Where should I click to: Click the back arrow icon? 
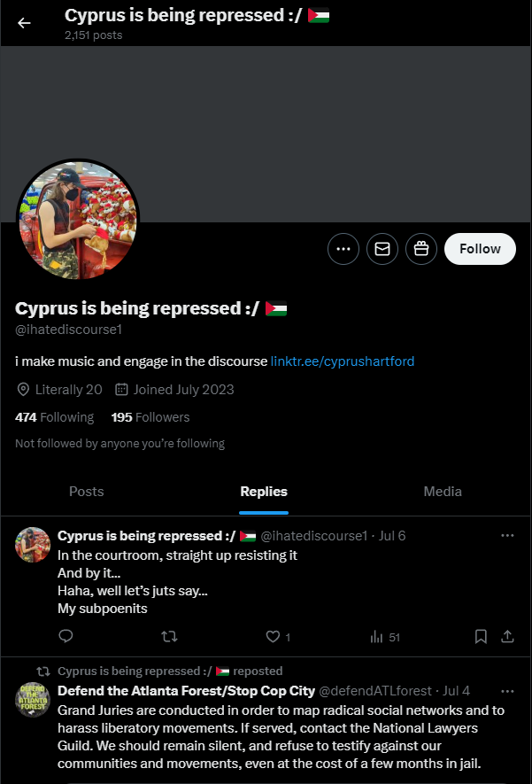[24, 23]
